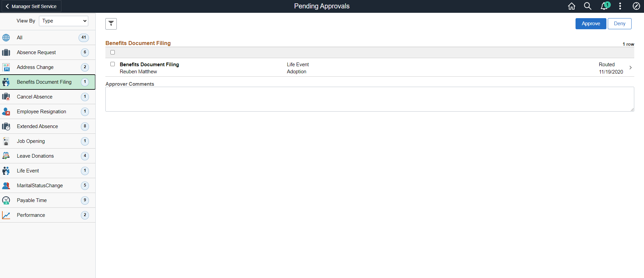Show Employee Resignation approvals
The height and width of the screenshot is (278, 644).
tap(48, 112)
